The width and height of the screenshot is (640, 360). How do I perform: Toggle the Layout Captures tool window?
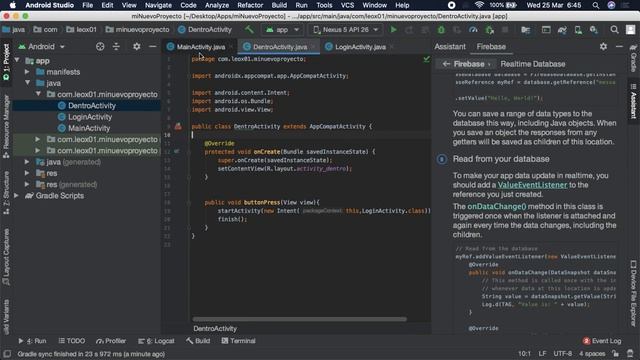[6, 257]
